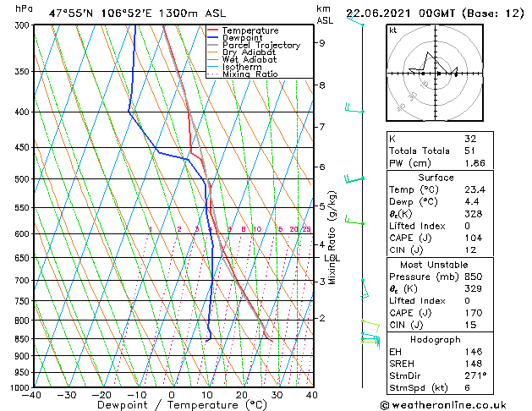
Task: Click the rotated 'Mixing Ratio (g/kg)' axis label
Action: click(x=332, y=238)
